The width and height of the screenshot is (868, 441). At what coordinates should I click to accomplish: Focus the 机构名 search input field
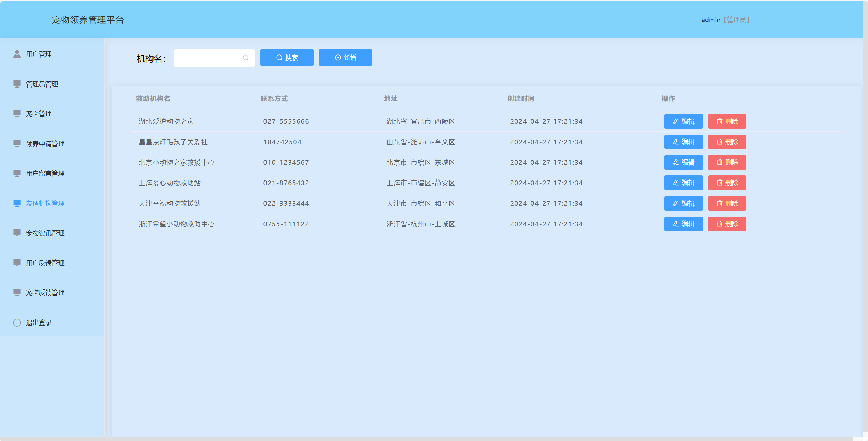208,58
